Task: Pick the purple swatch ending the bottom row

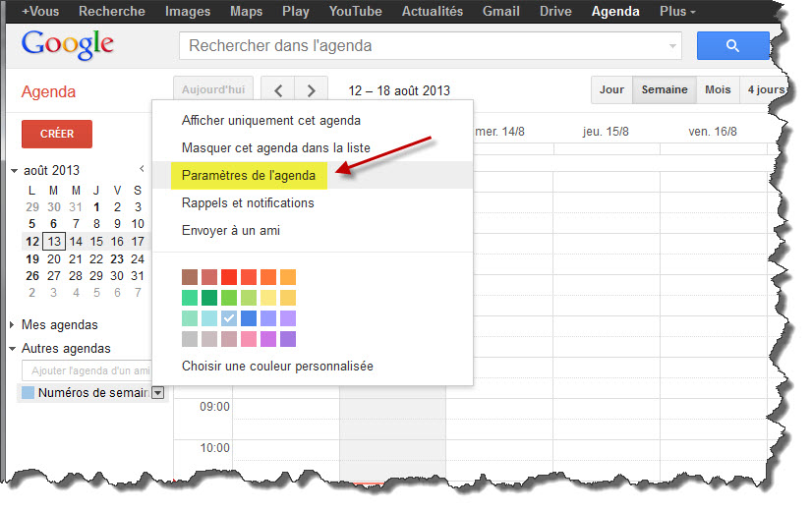Action: click(x=288, y=339)
